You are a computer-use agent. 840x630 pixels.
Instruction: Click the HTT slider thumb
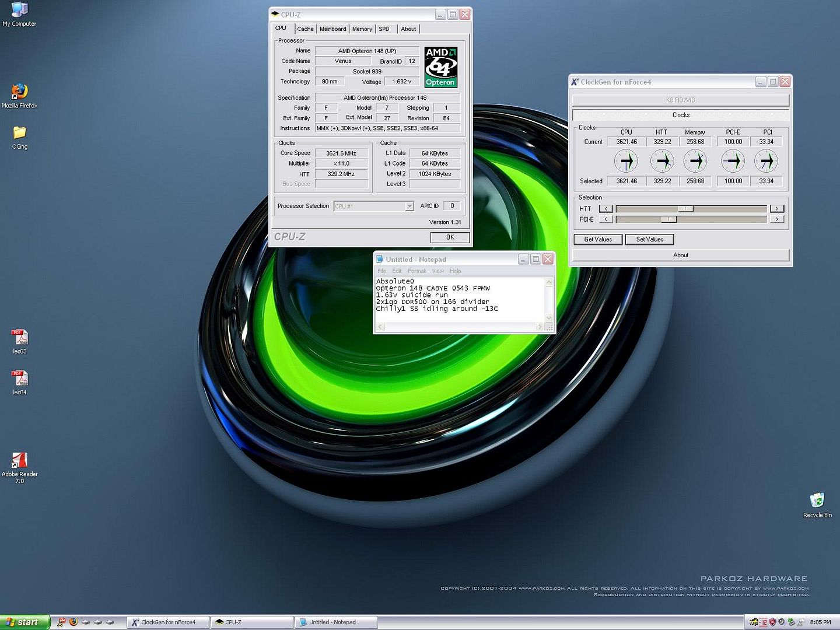click(x=685, y=209)
